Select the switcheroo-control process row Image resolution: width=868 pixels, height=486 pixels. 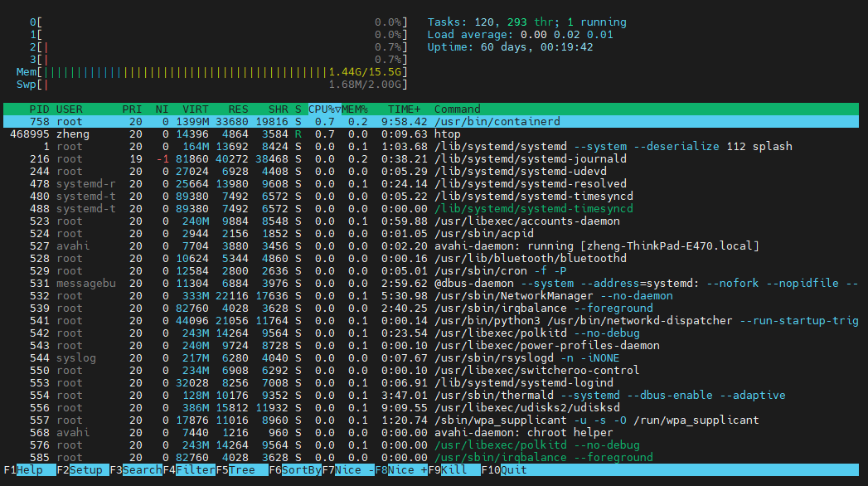click(x=431, y=371)
